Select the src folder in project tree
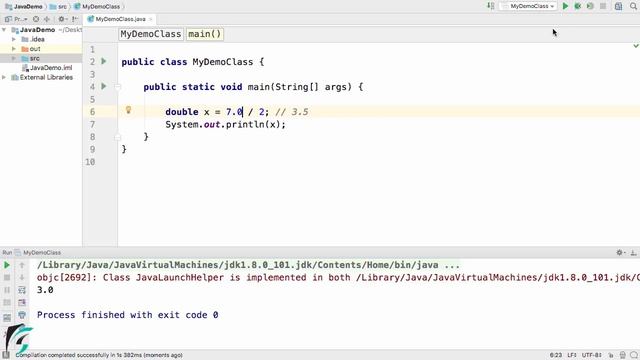The width and height of the screenshot is (640, 360). (x=31, y=58)
